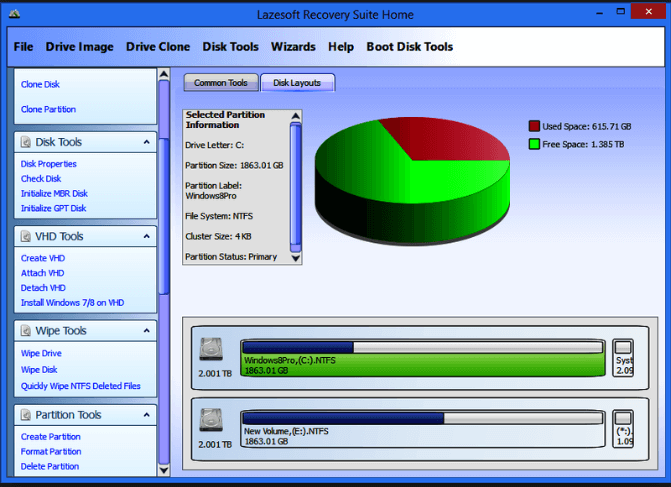Click the Lazesoft app icon in title bar
The width and height of the screenshot is (671, 487).
[x=14, y=15]
